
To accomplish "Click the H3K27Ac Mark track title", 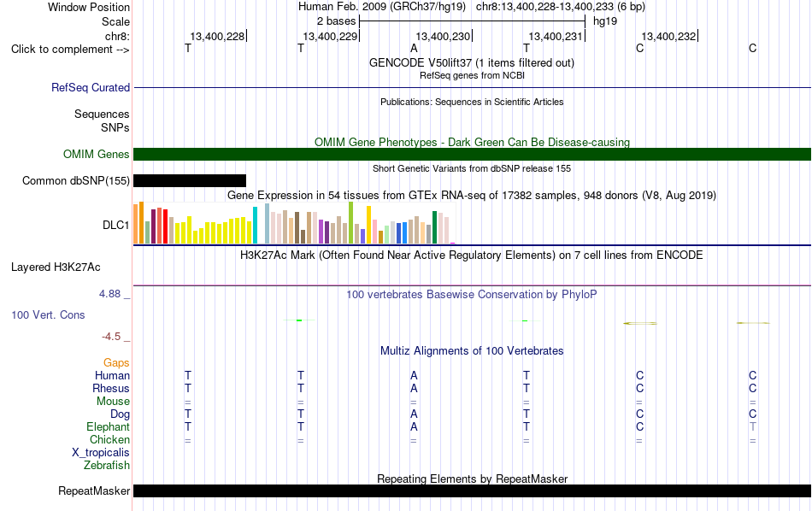I will pos(472,255).
